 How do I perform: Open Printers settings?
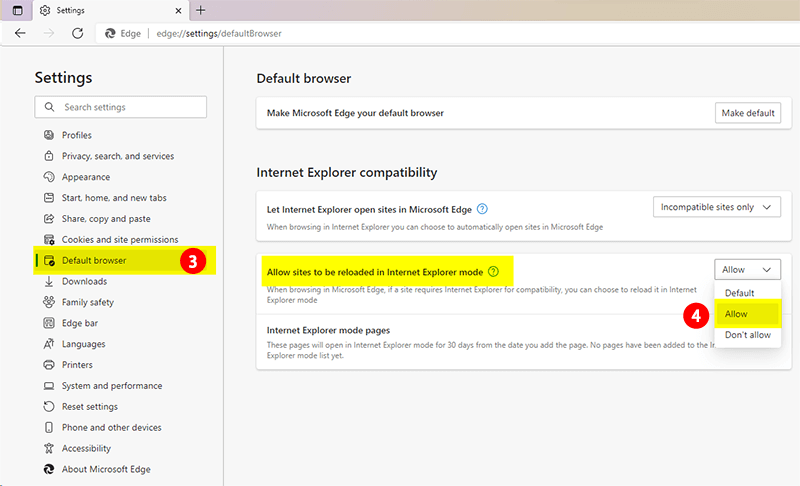77,365
